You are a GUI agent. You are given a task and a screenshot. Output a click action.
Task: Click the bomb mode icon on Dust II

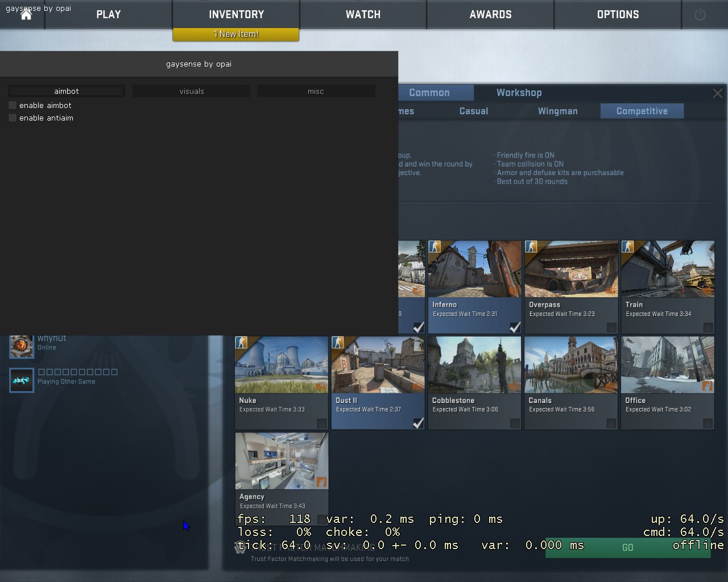(418, 386)
